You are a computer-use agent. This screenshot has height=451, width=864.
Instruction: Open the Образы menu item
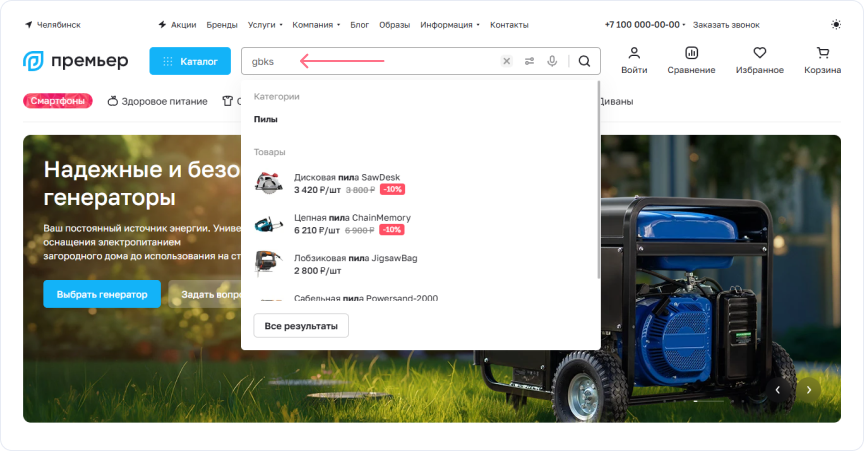[x=395, y=25]
